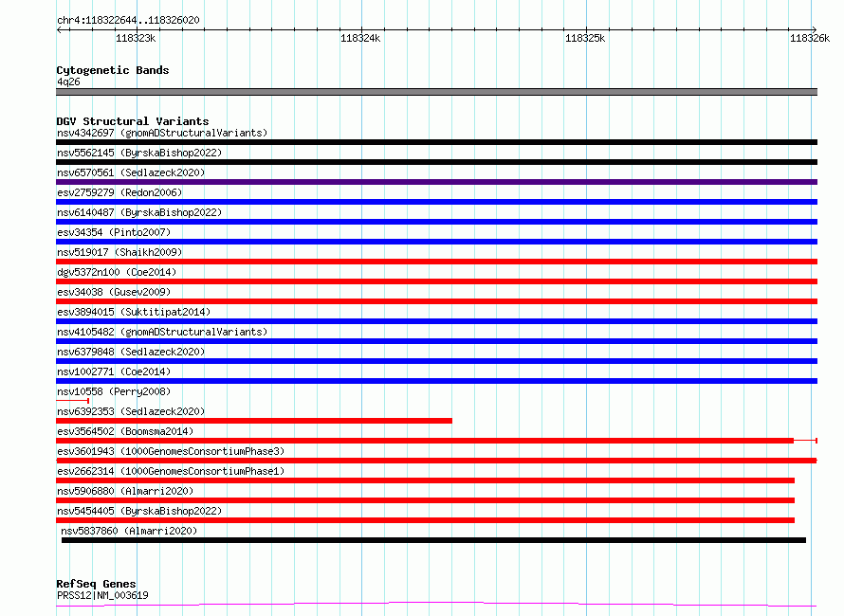Click the 4q26 band label

(68, 82)
